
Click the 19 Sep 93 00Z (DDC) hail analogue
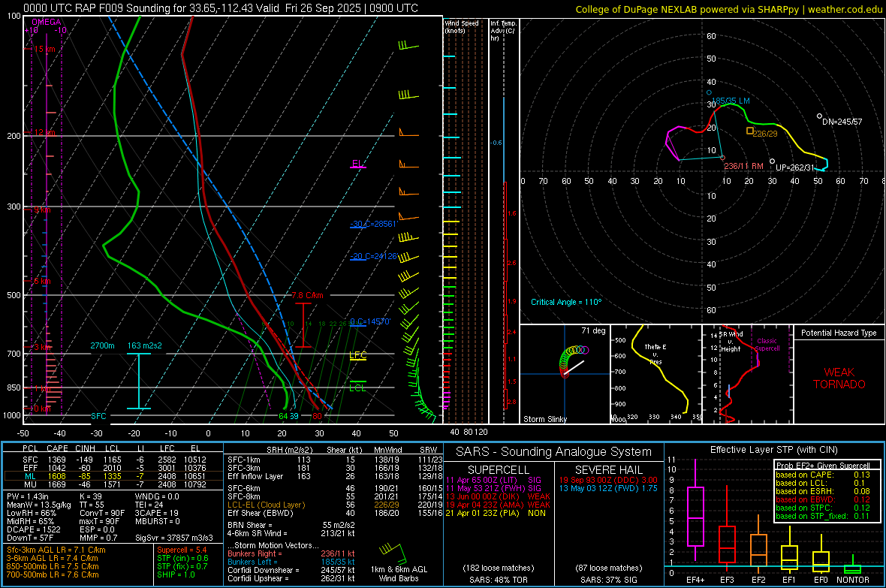tap(608, 480)
